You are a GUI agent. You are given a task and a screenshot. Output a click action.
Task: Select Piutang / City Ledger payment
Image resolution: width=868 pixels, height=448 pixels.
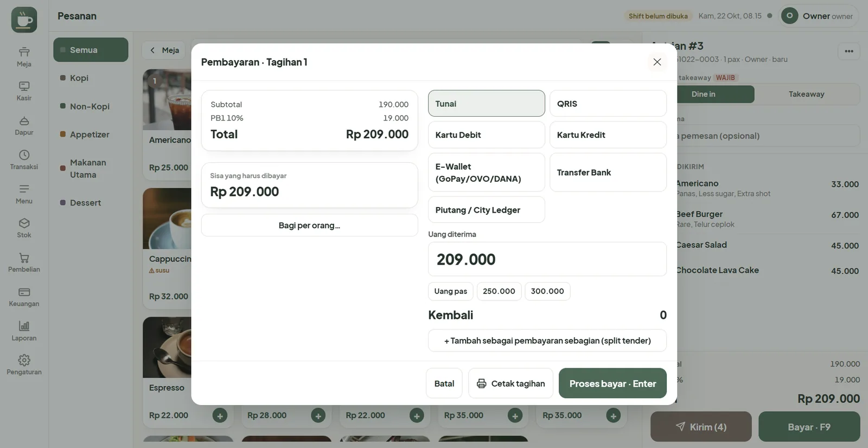pos(487,210)
